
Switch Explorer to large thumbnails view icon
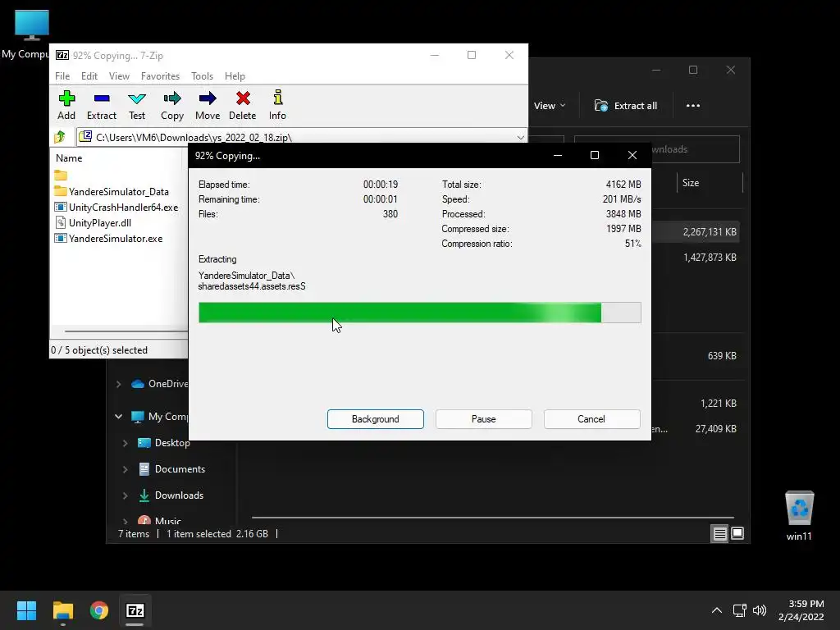[737, 533]
